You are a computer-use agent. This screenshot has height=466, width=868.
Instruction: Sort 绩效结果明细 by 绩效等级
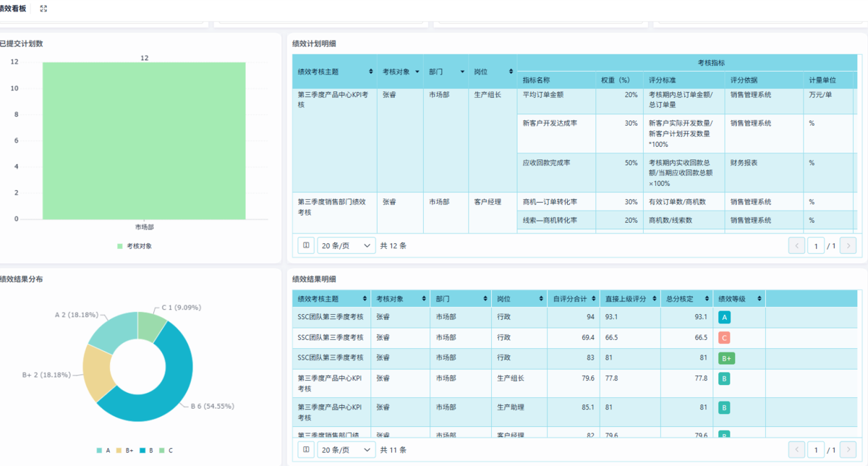(x=759, y=299)
